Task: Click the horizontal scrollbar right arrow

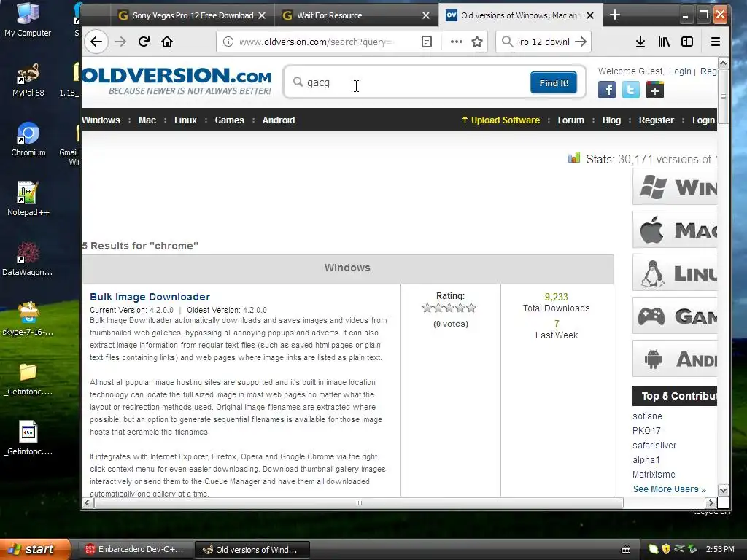Action: 711,503
